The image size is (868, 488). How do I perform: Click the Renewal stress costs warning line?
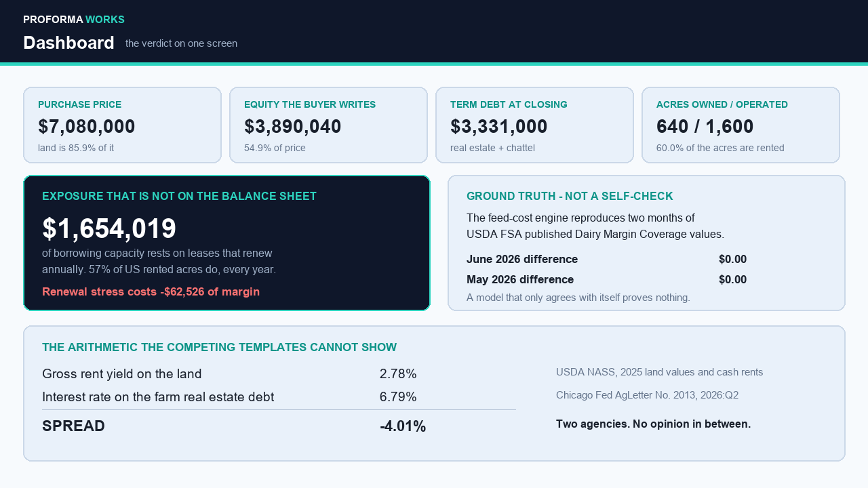click(151, 291)
